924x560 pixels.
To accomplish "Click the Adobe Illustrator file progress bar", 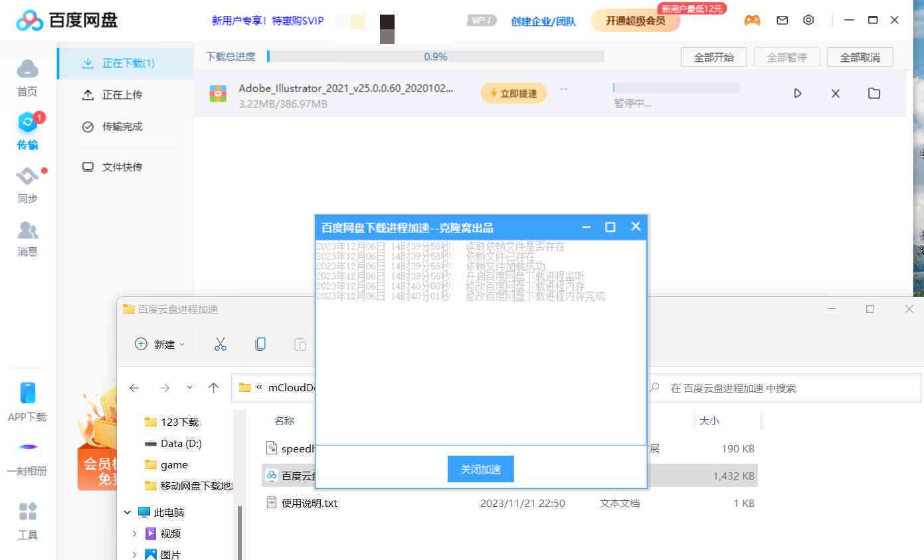I will 676,88.
